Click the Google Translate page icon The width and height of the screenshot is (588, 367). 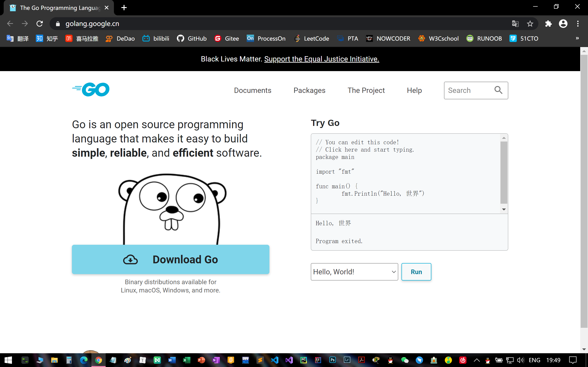515,24
